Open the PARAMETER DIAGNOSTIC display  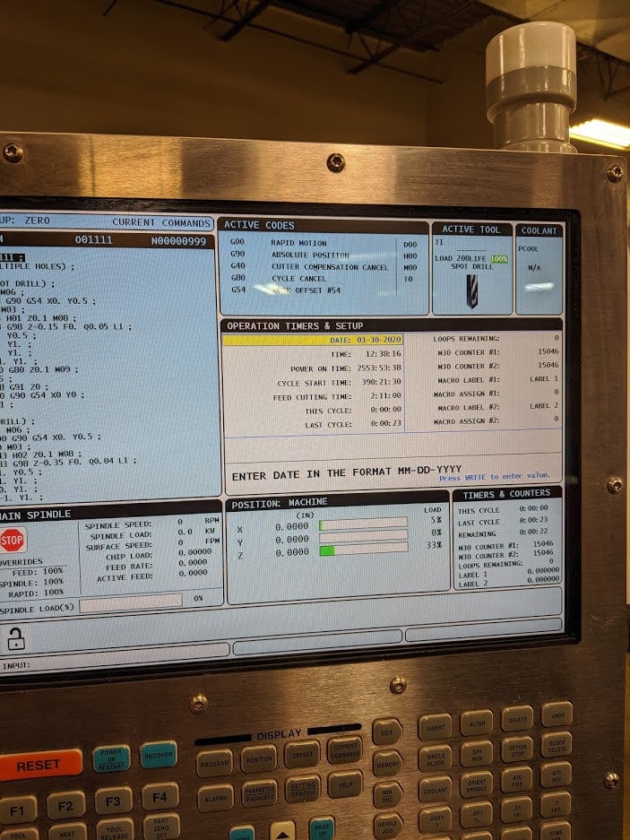click(260, 793)
